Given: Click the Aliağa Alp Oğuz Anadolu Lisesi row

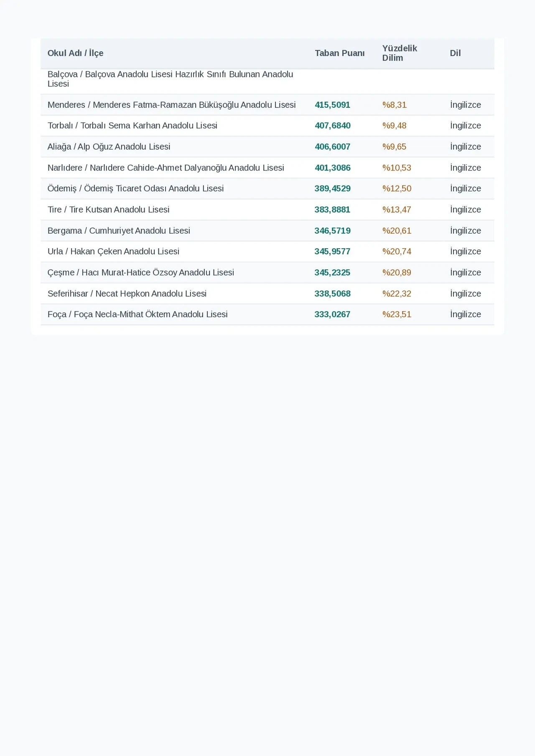Looking at the screenshot, I should click(267, 147).
